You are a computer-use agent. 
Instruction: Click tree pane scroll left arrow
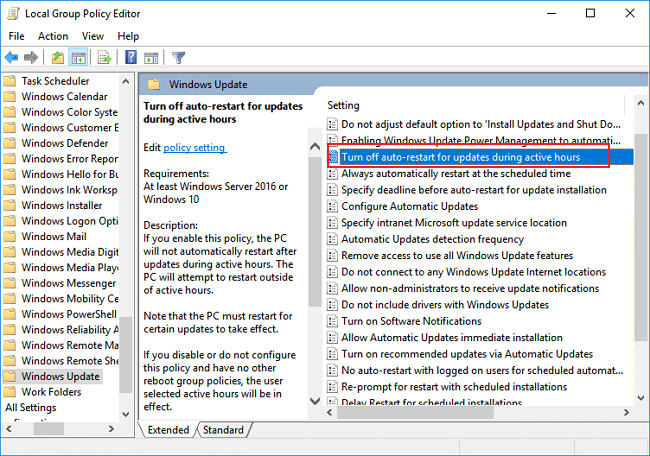9,429
